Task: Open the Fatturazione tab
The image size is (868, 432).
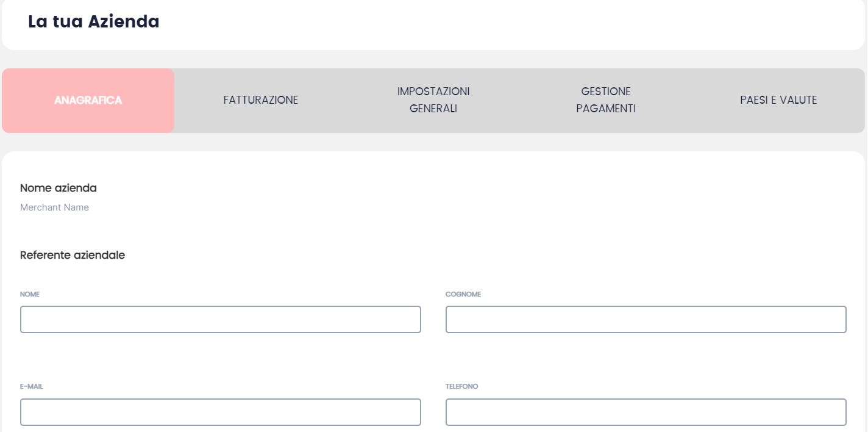Action: [x=260, y=100]
